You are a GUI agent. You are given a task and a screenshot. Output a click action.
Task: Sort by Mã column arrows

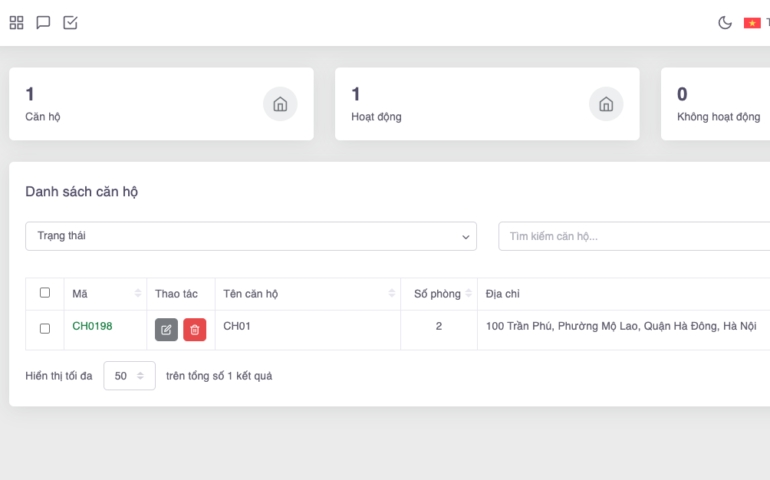(138, 294)
